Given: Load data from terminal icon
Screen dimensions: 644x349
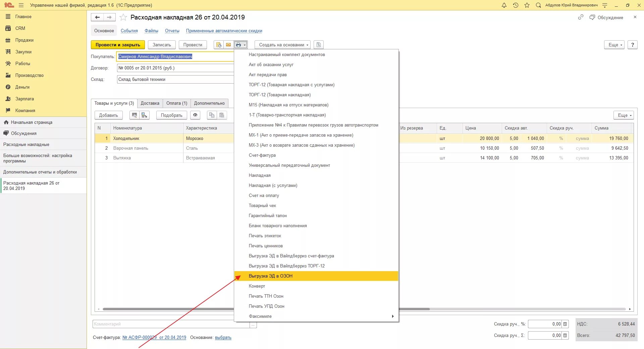Looking at the screenshot, I should tap(144, 115).
